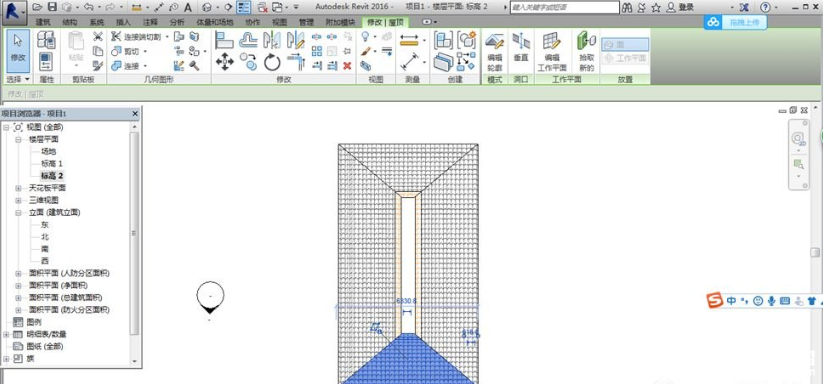Viewport: 823px width, 384px height.
Task: Select the Array tool icon
Action: point(316,51)
